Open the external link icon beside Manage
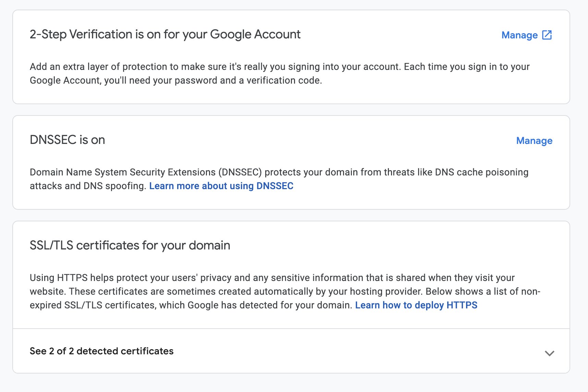 click(547, 35)
